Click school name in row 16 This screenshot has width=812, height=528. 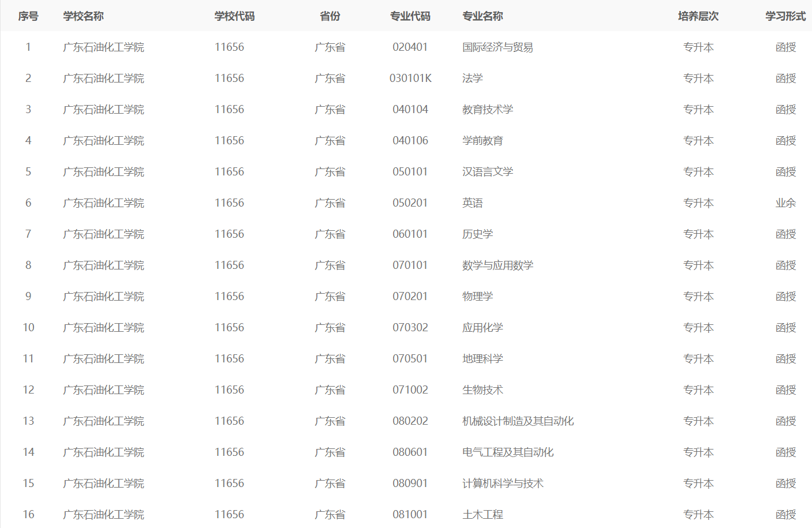(103, 515)
